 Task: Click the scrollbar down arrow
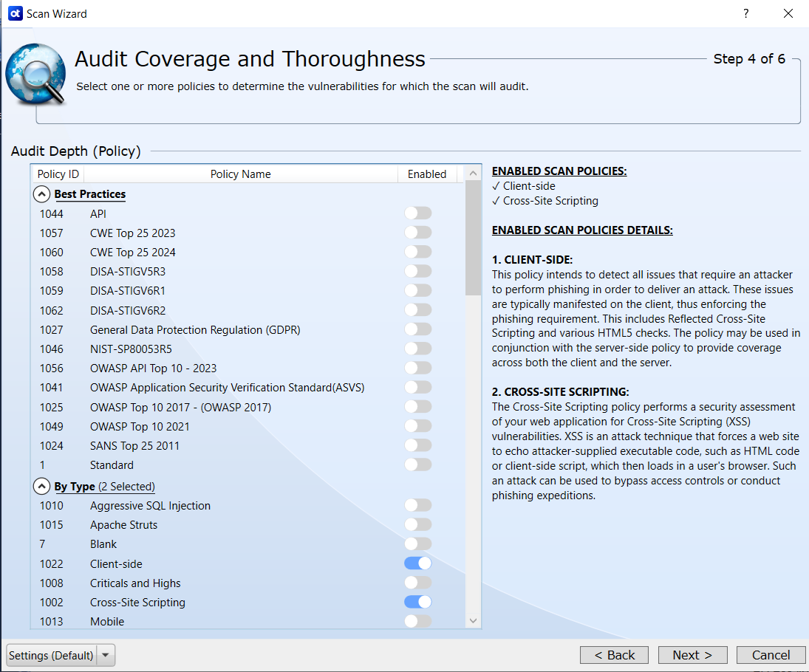(x=473, y=621)
